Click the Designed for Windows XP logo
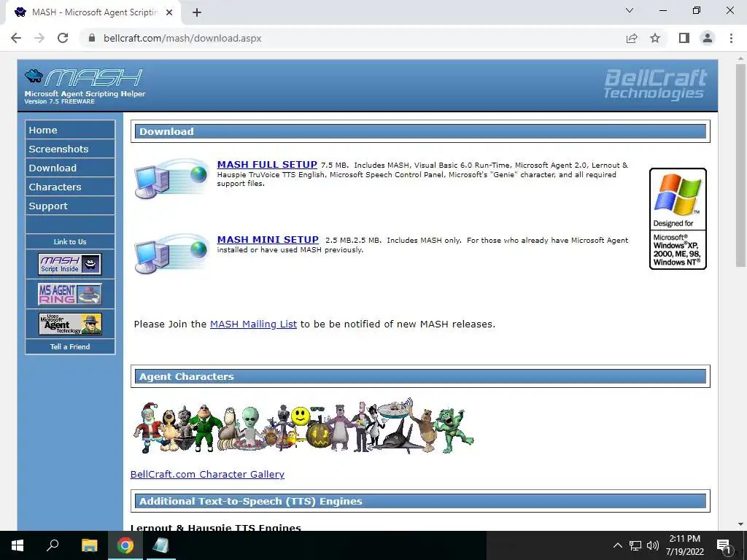 click(678, 219)
